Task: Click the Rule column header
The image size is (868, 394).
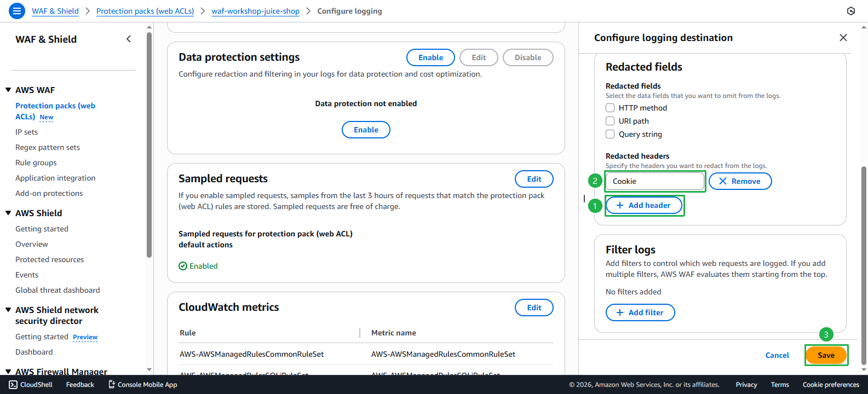Action: pyautogui.click(x=187, y=333)
